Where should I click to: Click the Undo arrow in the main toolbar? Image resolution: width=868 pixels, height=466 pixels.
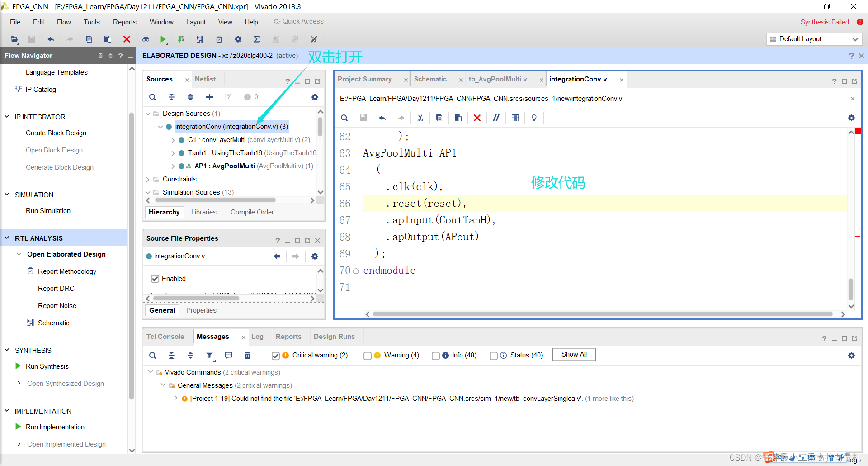pos(51,39)
